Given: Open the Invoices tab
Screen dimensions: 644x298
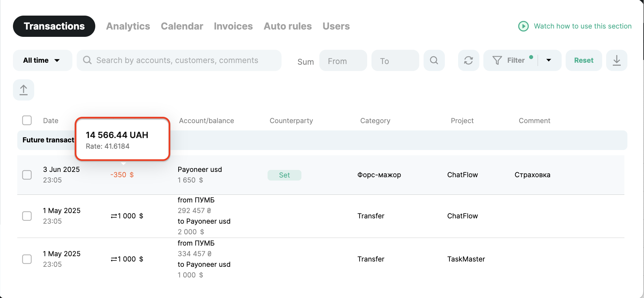Looking at the screenshot, I should (x=233, y=26).
